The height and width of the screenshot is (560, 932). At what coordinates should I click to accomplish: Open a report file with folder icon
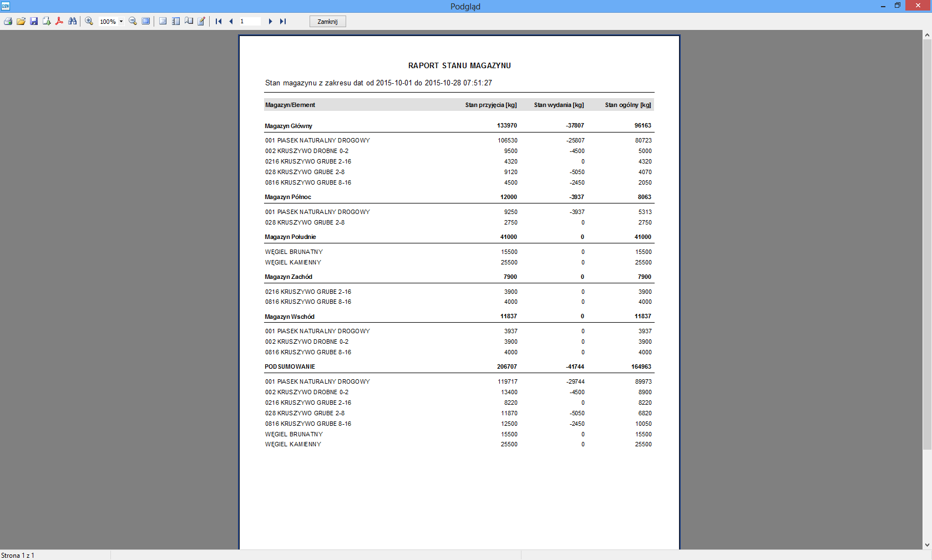tap(21, 21)
